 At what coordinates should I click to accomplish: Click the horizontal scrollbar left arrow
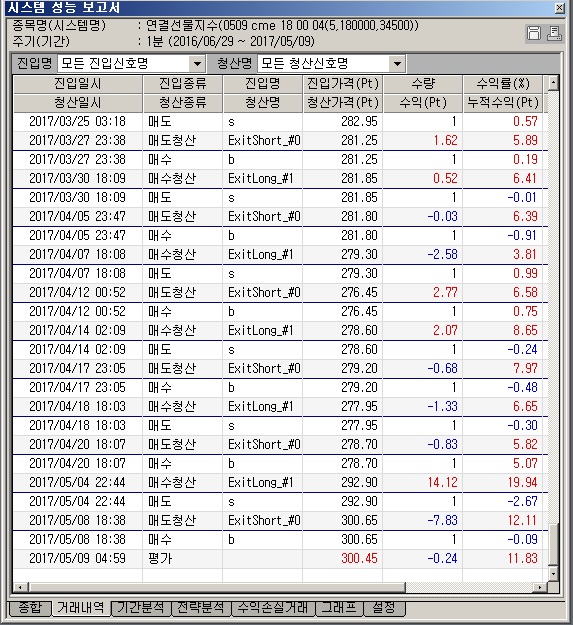pos(21,587)
